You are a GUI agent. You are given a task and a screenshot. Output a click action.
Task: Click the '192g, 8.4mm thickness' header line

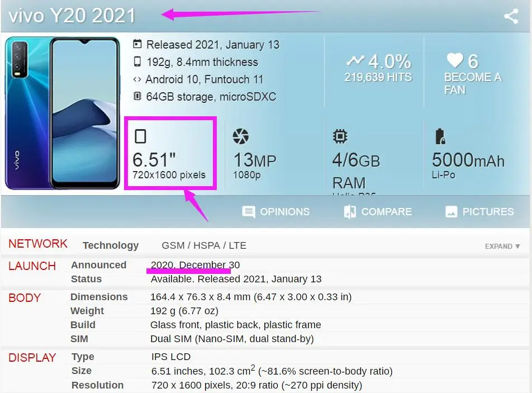tap(202, 62)
